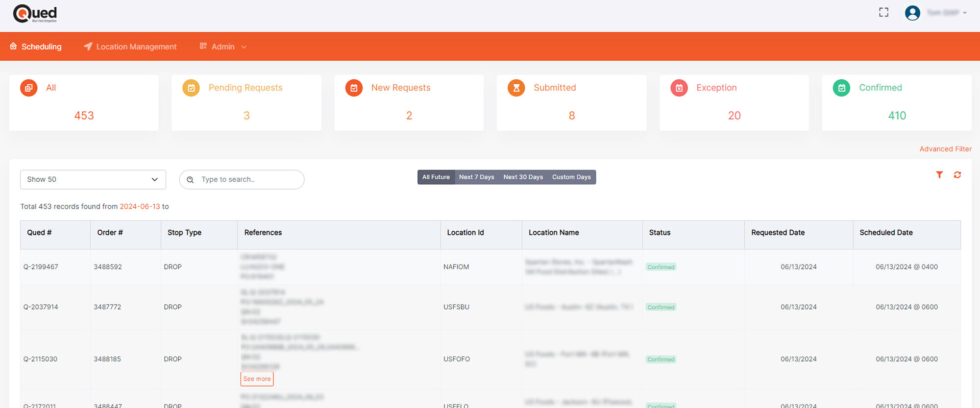This screenshot has height=408, width=980.
Task: Click the Scheduling home icon
Action: [14, 46]
